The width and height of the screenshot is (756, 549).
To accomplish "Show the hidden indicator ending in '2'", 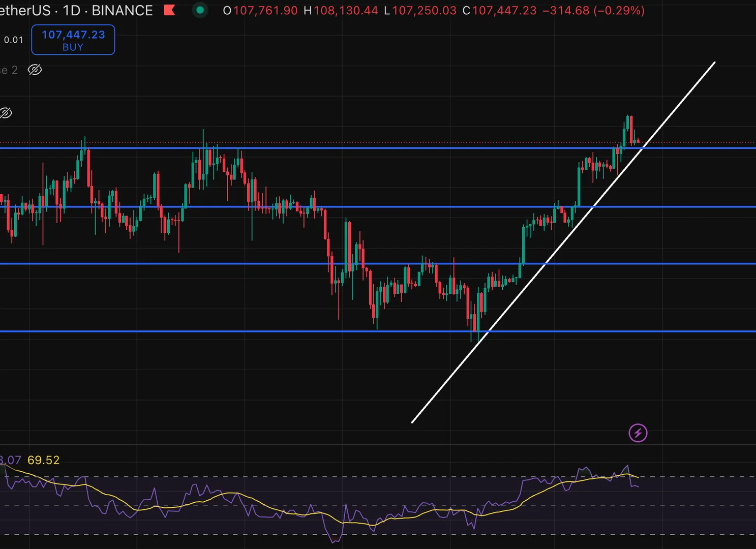I will pyautogui.click(x=35, y=70).
